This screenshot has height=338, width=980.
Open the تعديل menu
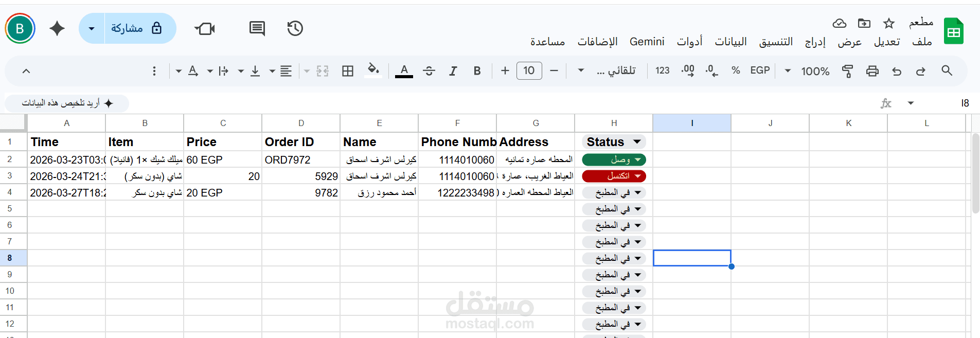point(887,42)
